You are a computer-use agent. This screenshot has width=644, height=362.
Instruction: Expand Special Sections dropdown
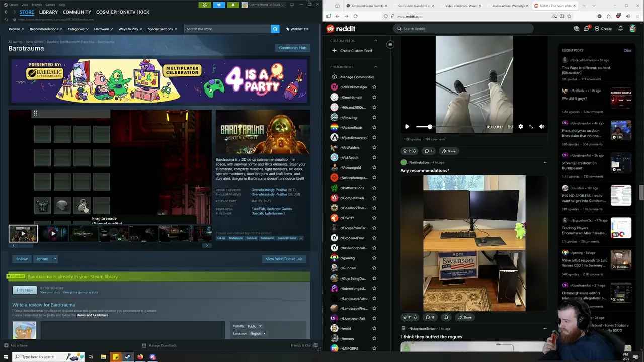click(x=162, y=29)
